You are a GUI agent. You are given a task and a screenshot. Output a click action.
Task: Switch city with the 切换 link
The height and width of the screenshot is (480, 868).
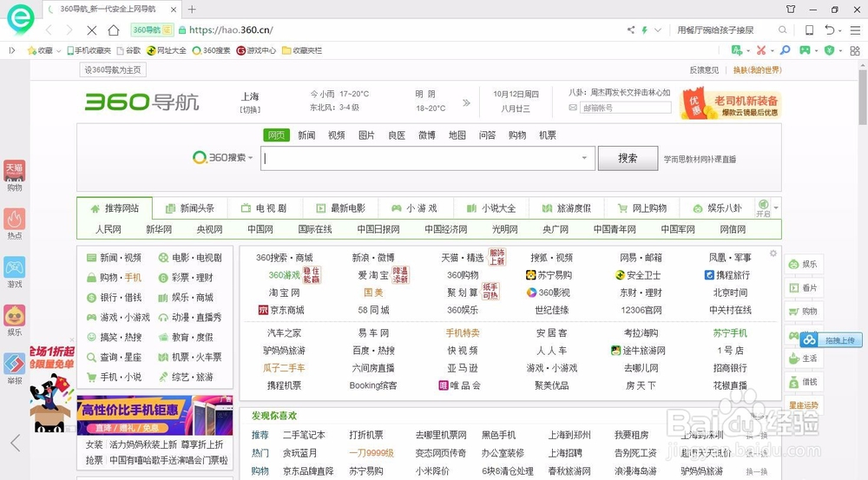coord(250,109)
